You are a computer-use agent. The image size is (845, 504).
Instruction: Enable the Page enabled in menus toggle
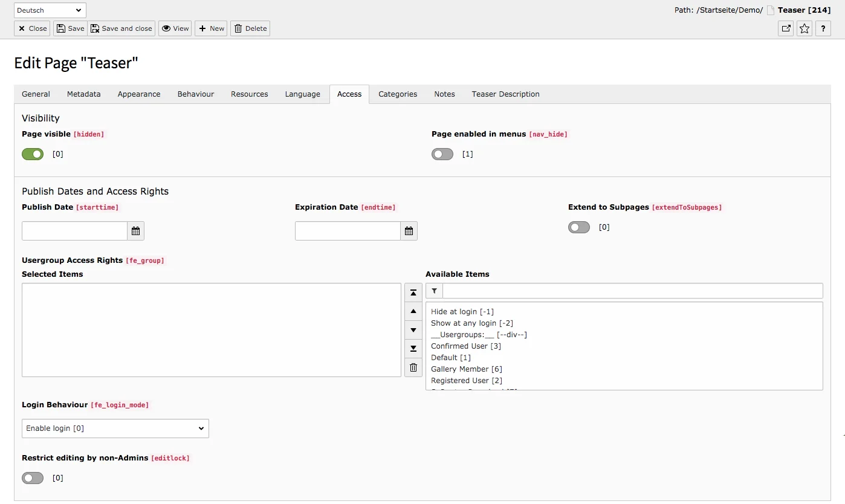pos(442,154)
